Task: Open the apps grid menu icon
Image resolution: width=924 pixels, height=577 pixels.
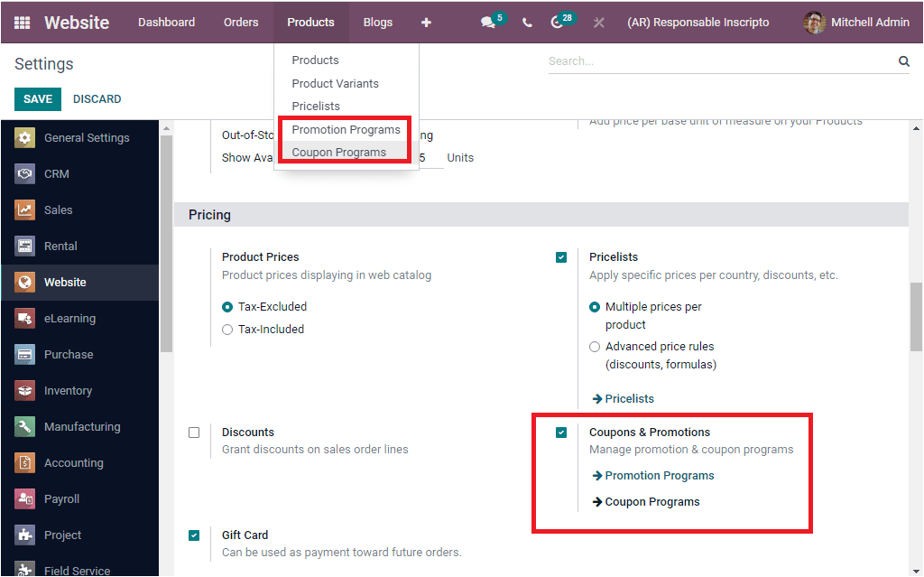Action: coord(22,23)
